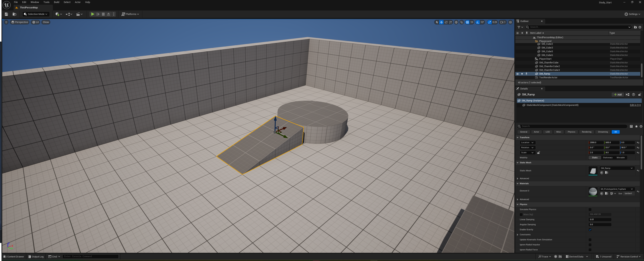
Task: Set Mobility to Movable
Action: pos(620,158)
